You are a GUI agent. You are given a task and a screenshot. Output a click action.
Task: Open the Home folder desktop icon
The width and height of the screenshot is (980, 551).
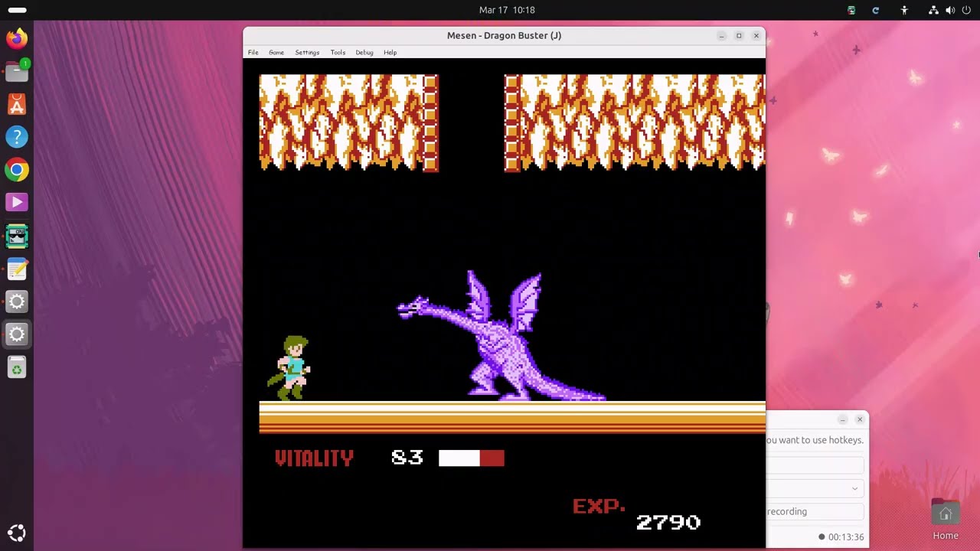pos(946,520)
